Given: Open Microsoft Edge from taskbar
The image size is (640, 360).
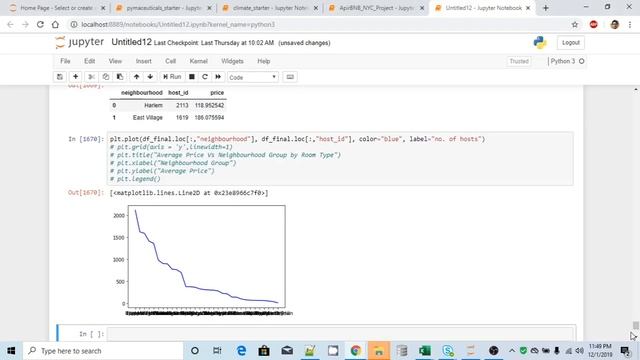Looking at the screenshot, I should click(x=241, y=351).
